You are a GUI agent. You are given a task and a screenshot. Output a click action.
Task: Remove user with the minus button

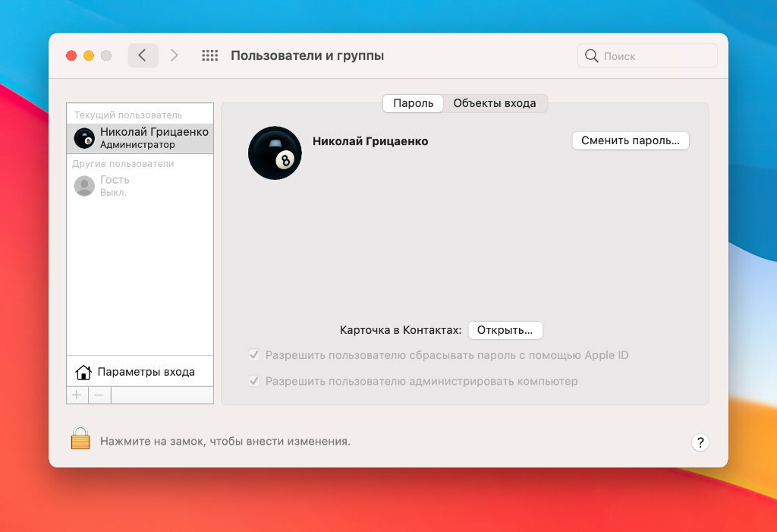tap(99, 395)
